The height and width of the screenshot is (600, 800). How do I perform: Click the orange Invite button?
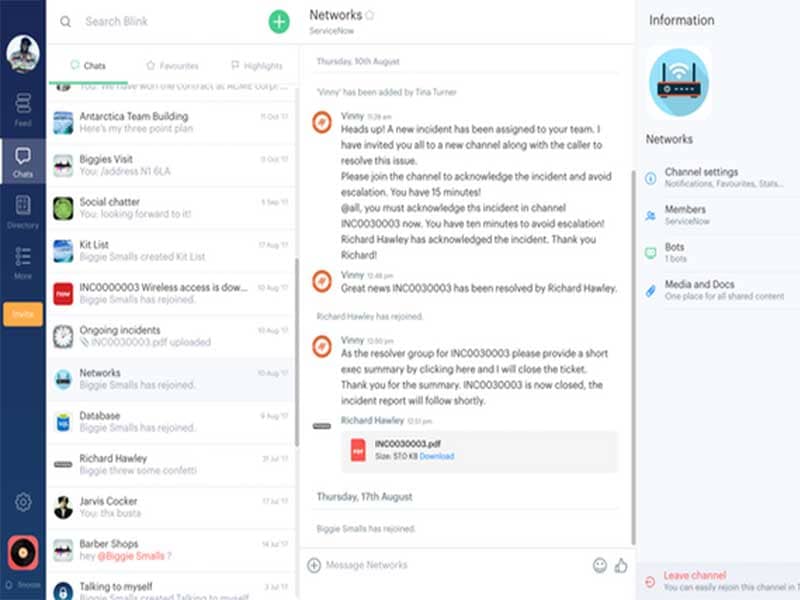coord(23,314)
